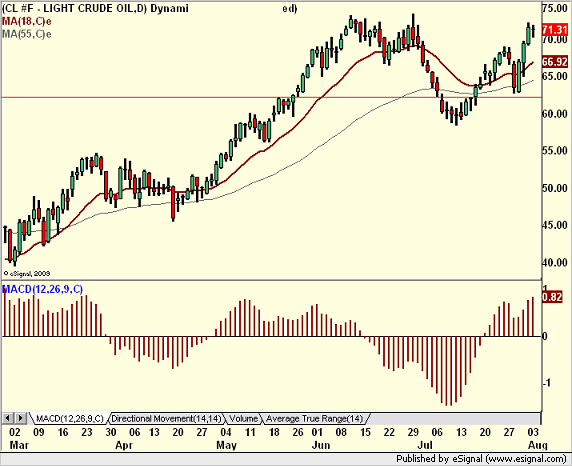Click the eSignal 2009 copyright label

pos(27,273)
